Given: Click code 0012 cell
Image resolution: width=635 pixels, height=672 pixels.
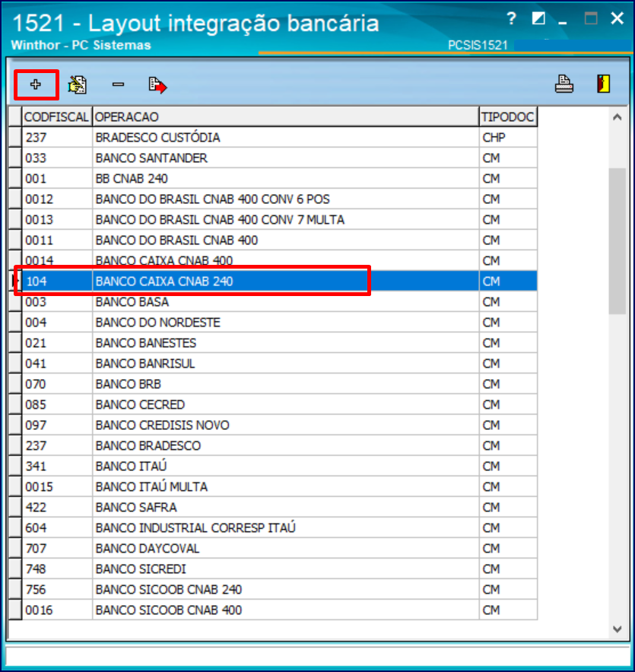Looking at the screenshot, I should pos(57,199).
